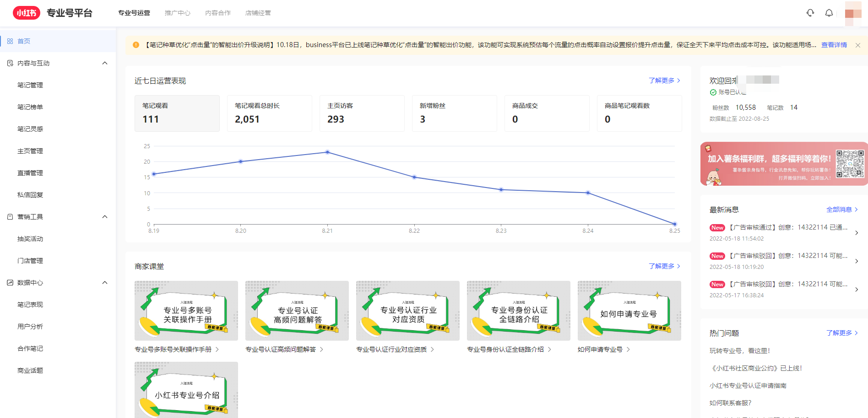Switch to 内容合作 top tab
This screenshot has width=868, height=418.
218,13
